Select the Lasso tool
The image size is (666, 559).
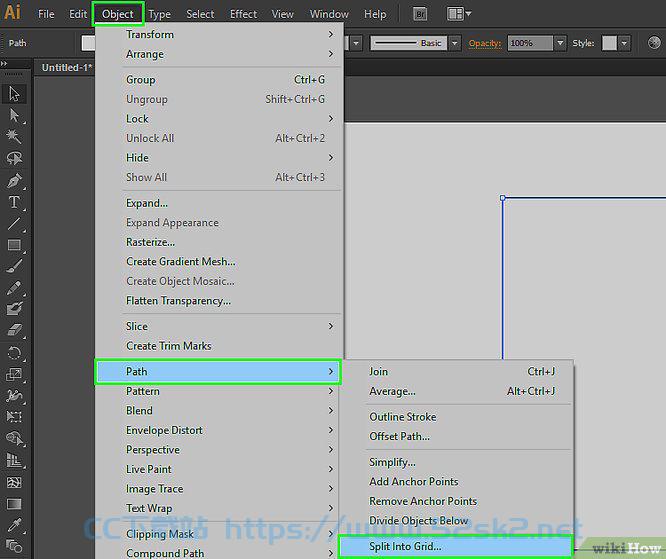(x=14, y=158)
